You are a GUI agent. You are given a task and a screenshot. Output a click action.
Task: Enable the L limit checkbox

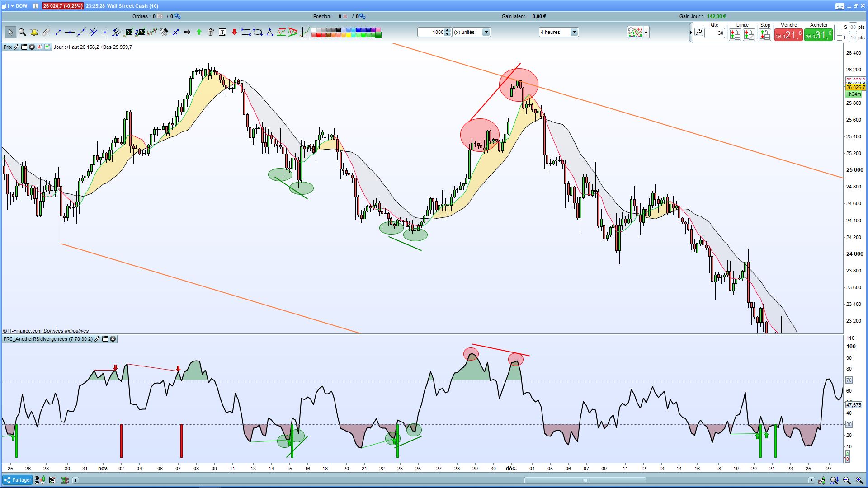(840, 38)
